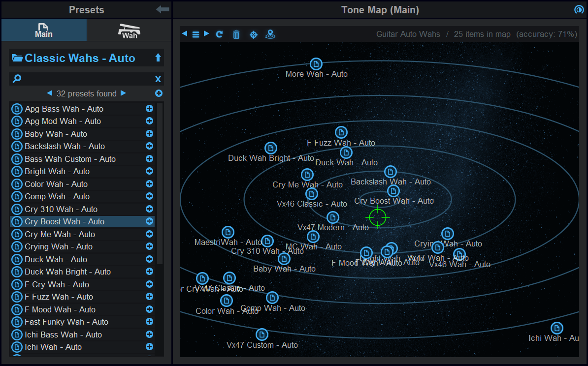This screenshot has height=366, width=588.
Task: Click the preset list scrollbar
Action: coord(160,183)
